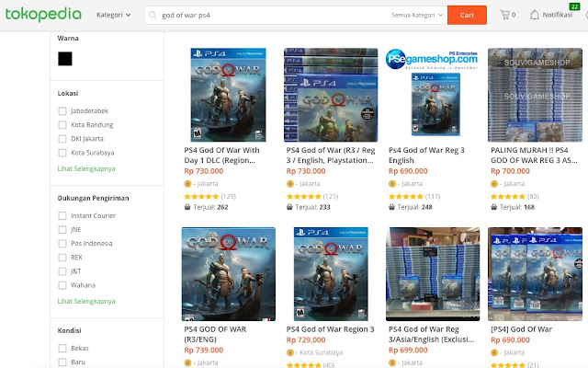The height and width of the screenshot is (368, 588).
Task: Check the Bekas condition box
Action: [62, 348]
